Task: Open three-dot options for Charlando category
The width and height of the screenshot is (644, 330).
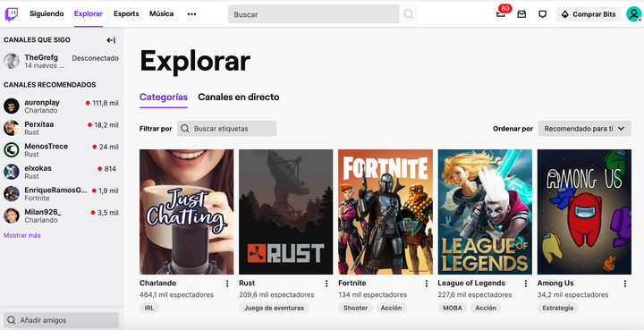Action: coord(227,283)
